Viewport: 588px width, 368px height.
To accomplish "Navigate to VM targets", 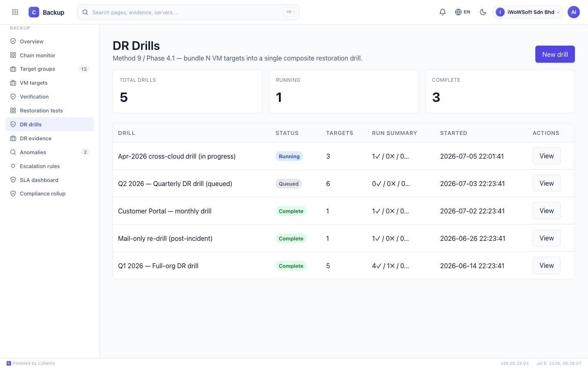I will point(49,83).
